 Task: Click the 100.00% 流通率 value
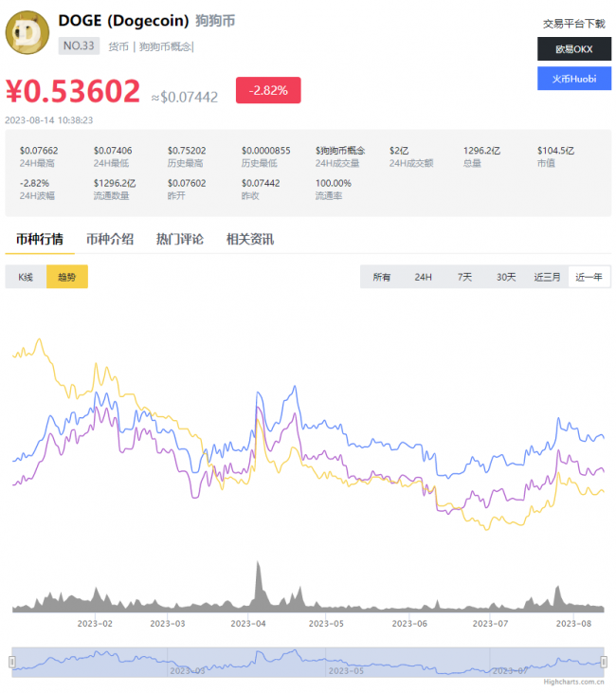point(334,183)
